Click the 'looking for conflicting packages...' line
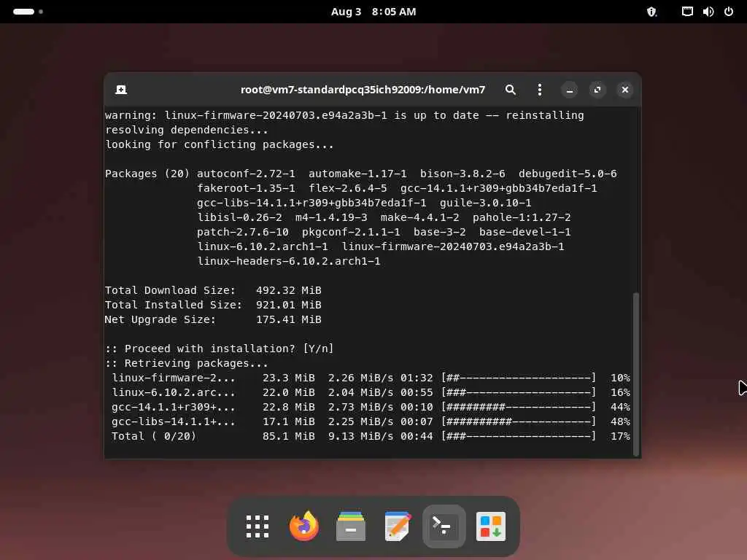Image resolution: width=747 pixels, height=560 pixels. coord(219,144)
